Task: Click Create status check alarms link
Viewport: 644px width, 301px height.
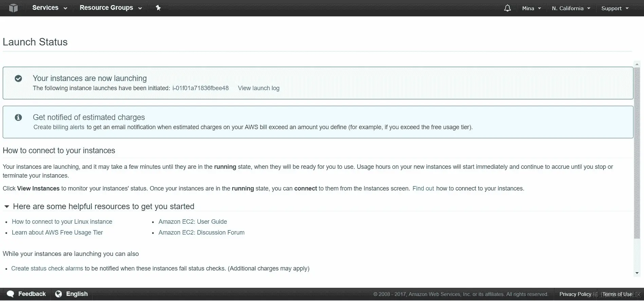Action: [x=47, y=268]
